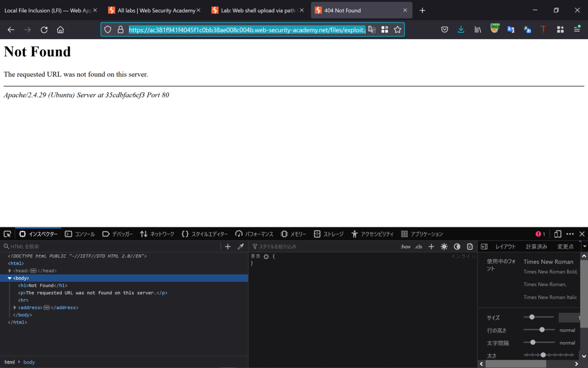Switch to the ネットワーク tab
This screenshot has width=588, height=368.
(157, 234)
